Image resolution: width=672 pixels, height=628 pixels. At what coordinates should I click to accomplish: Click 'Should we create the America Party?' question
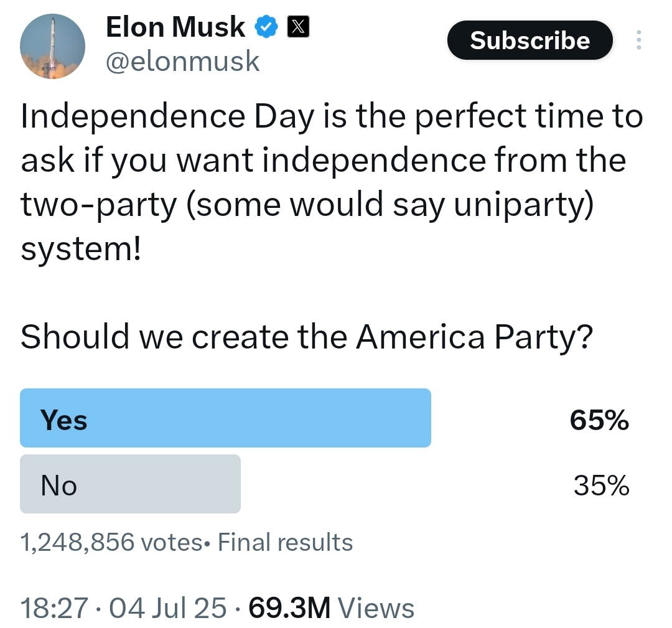pyautogui.click(x=307, y=337)
